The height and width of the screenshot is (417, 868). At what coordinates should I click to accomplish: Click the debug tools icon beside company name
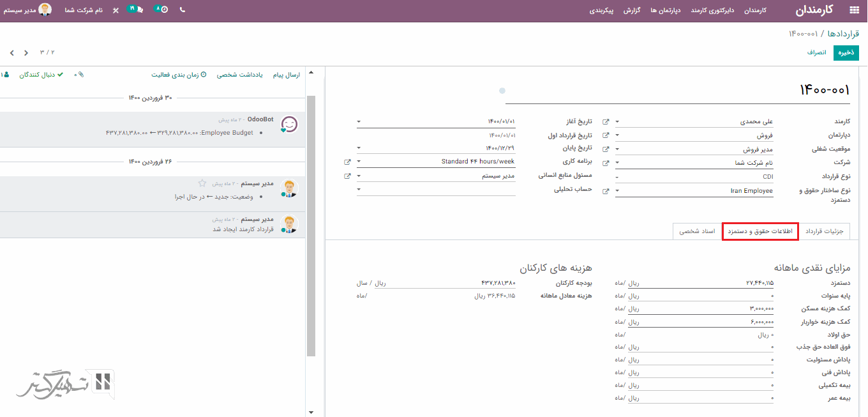[116, 11]
